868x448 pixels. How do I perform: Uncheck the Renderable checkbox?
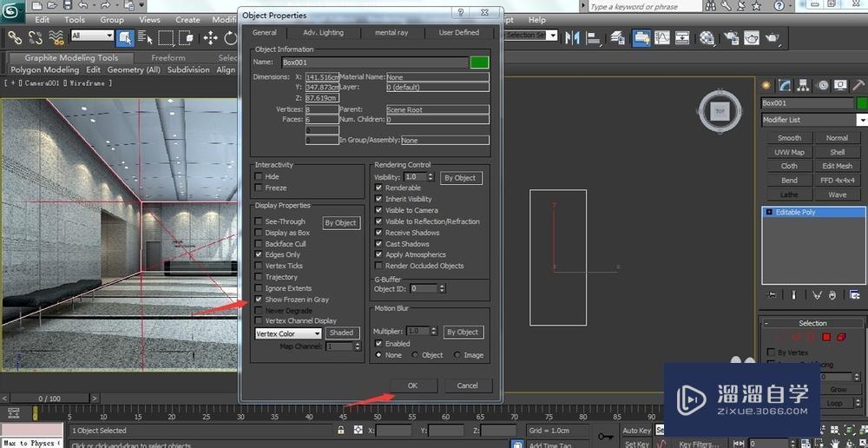[378, 188]
